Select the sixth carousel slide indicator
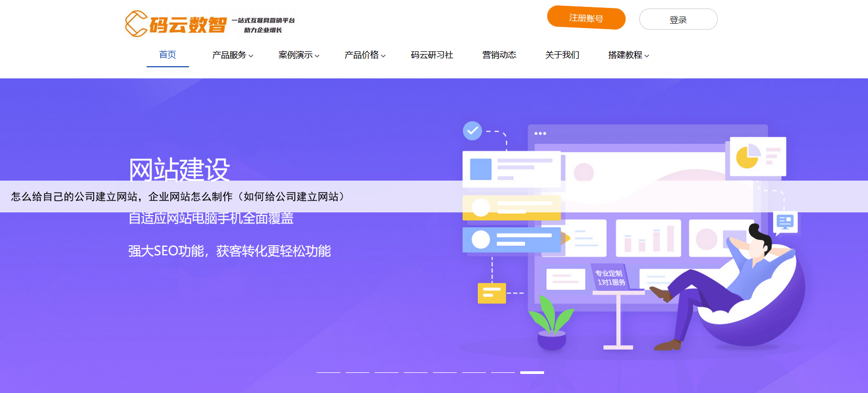The height and width of the screenshot is (393, 868). 474,372
